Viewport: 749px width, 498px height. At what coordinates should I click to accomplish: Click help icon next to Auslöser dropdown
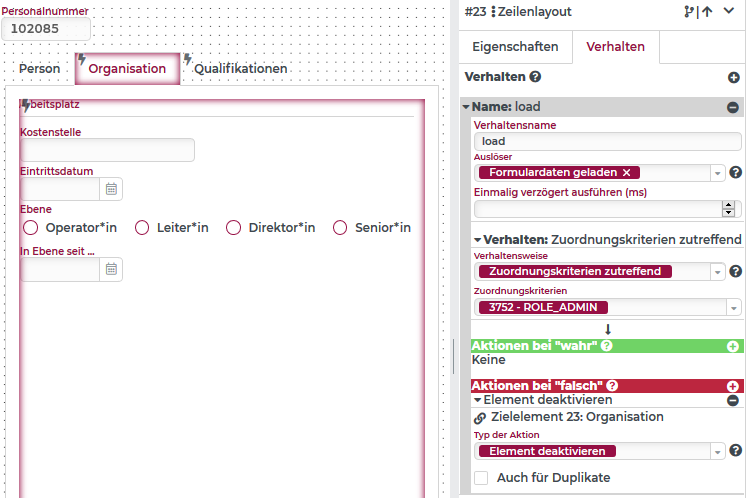pos(735,173)
